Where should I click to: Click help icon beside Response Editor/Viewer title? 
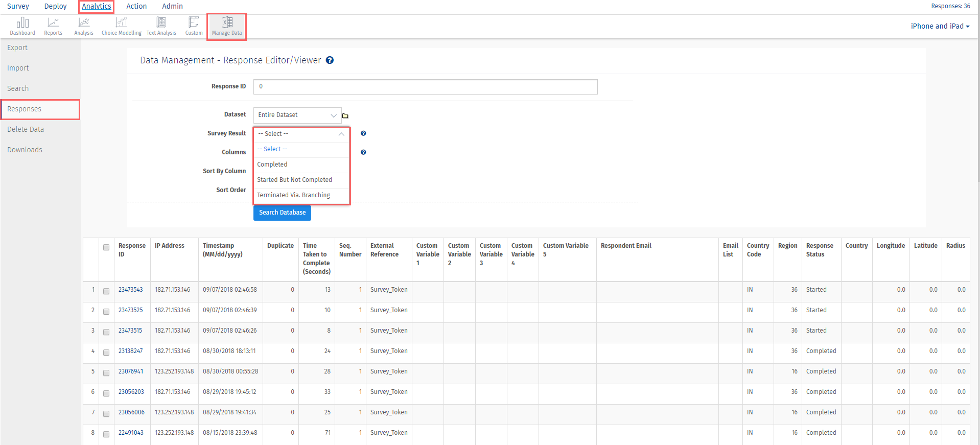(330, 60)
